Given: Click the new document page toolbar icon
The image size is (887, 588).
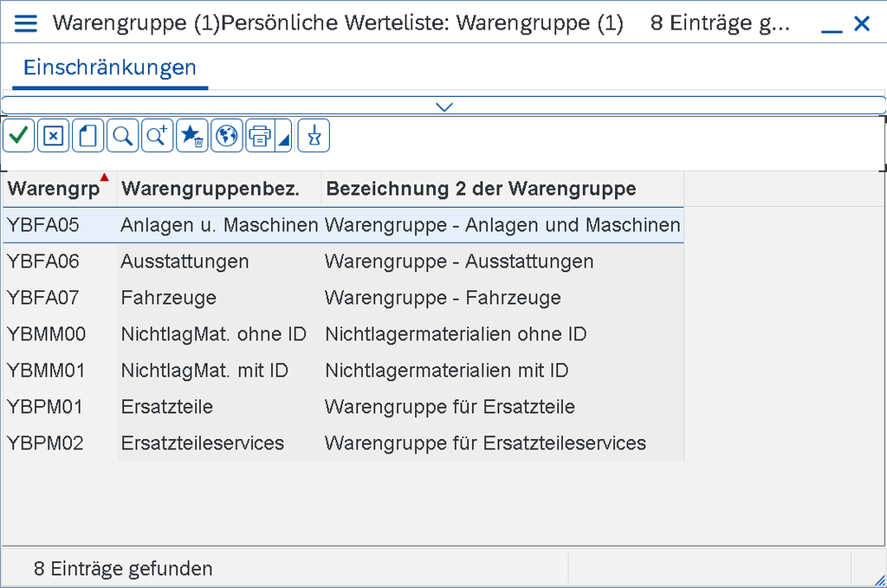Looking at the screenshot, I should coord(87,136).
